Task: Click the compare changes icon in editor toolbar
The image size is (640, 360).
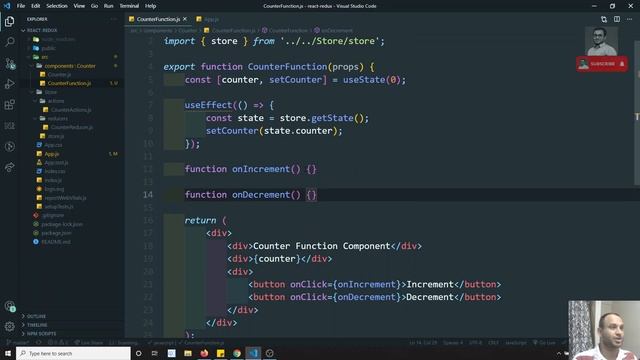Action: point(604,19)
